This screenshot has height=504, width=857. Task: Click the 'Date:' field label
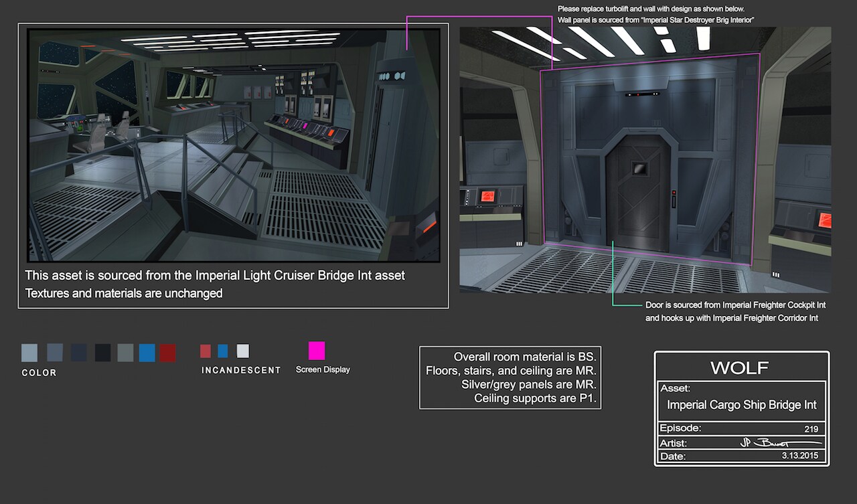coord(672,456)
